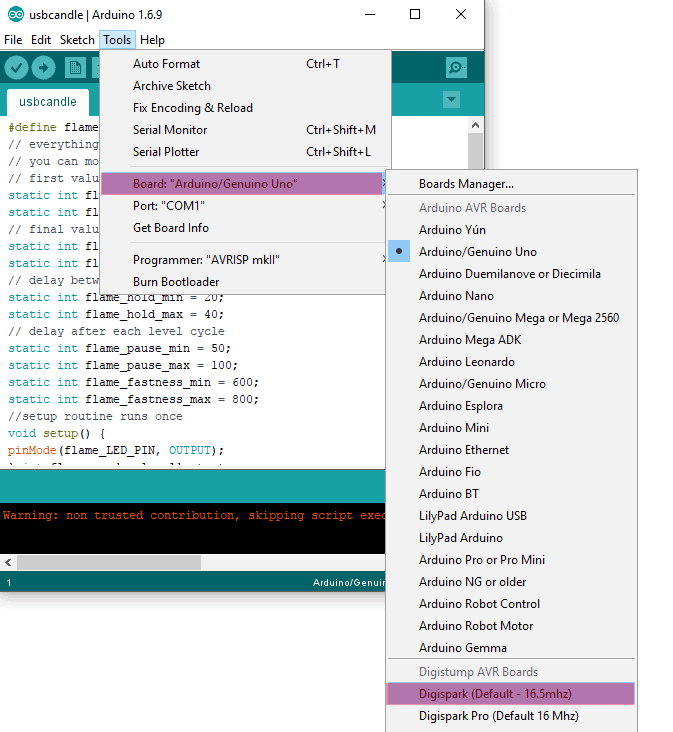Click comment "// delay after each level cycle"
Image resolution: width=673 pixels, height=732 pixels.
116,331
